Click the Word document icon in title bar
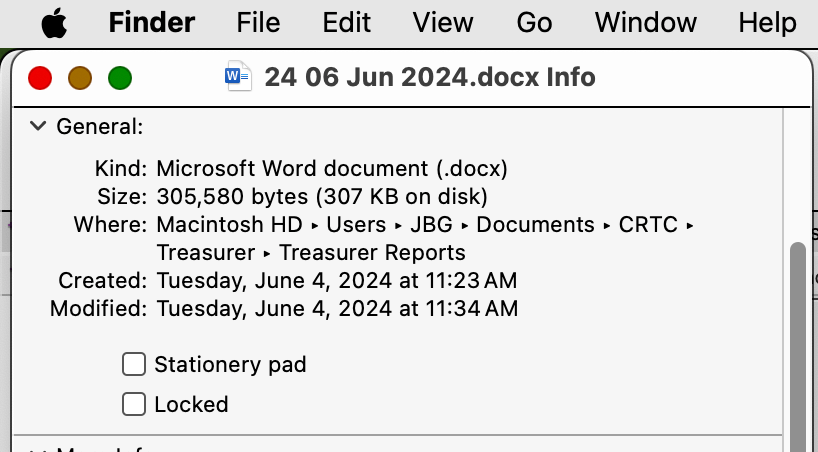This screenshot has width=818, height=452. click(x=239, y=77)
